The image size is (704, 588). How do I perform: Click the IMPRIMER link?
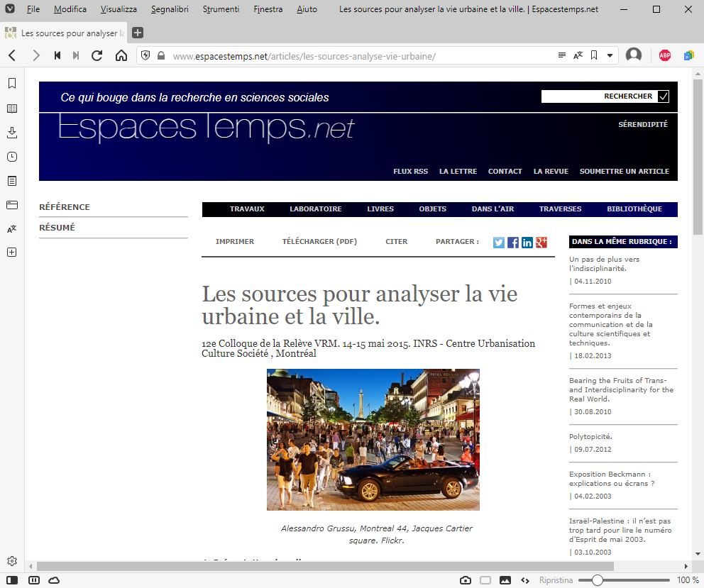coord(235,241)
